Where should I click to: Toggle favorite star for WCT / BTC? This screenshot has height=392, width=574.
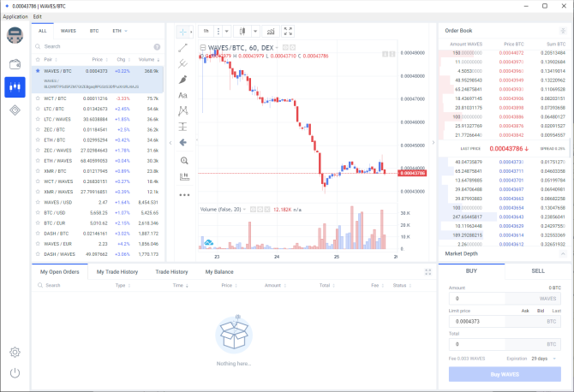(38, 98)
